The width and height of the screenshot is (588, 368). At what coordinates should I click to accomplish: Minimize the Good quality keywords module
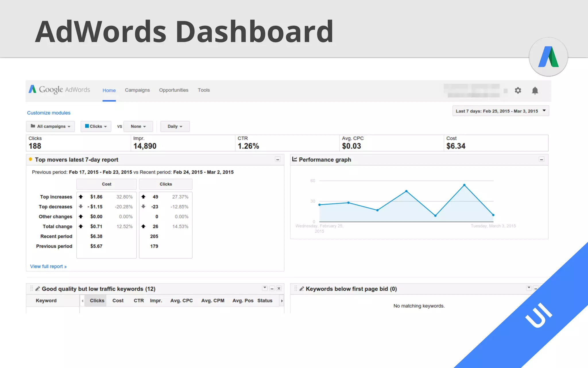tap(272, 288)
